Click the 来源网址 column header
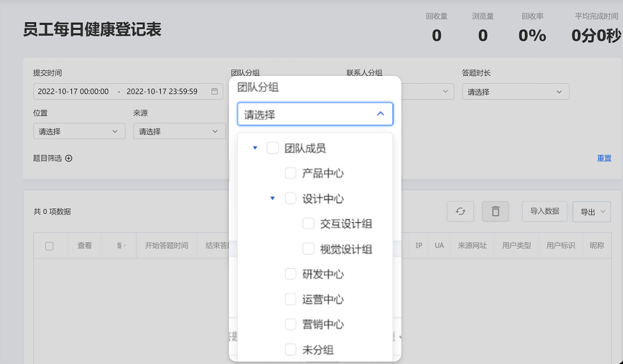 (x=472, y=246)
